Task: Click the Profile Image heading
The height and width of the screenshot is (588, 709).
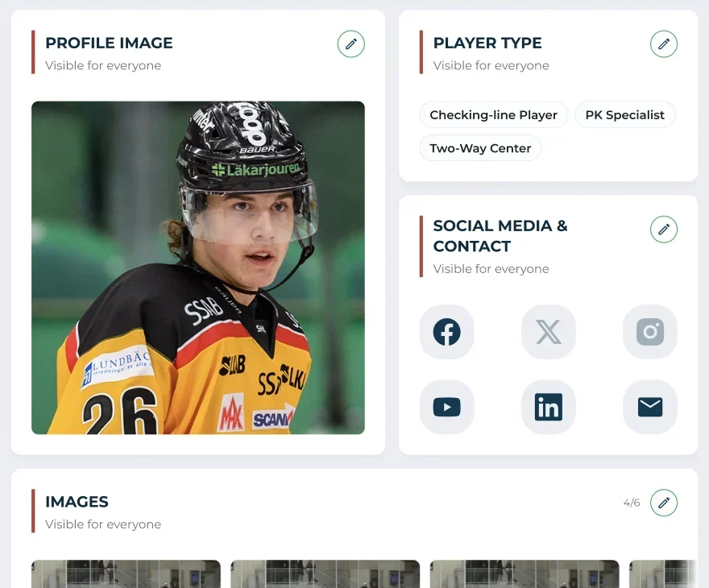Action: [x=109, y=43]
